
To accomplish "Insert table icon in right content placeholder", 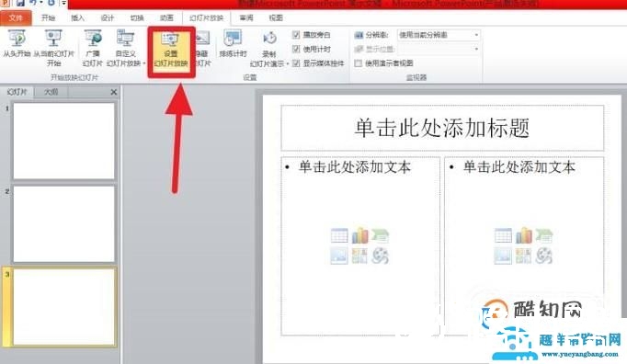I will (503, 235).
